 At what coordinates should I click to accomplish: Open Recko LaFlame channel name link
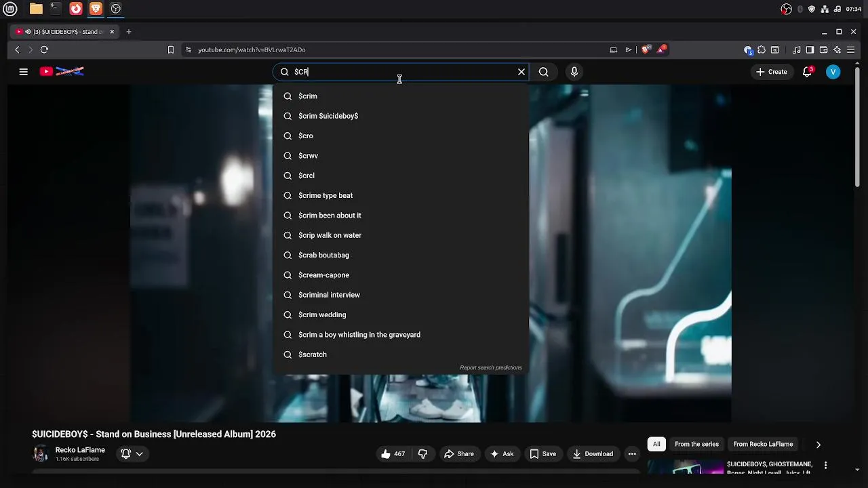pos(80,450)
